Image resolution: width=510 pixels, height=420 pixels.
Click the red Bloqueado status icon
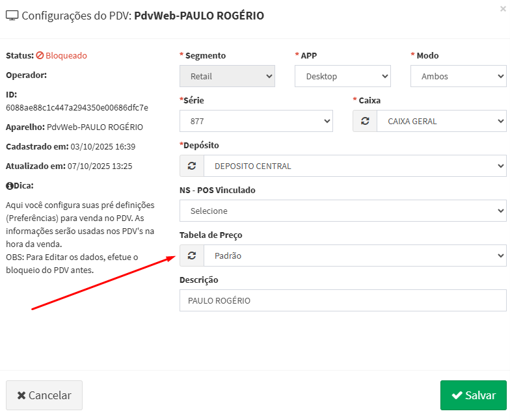40,56
